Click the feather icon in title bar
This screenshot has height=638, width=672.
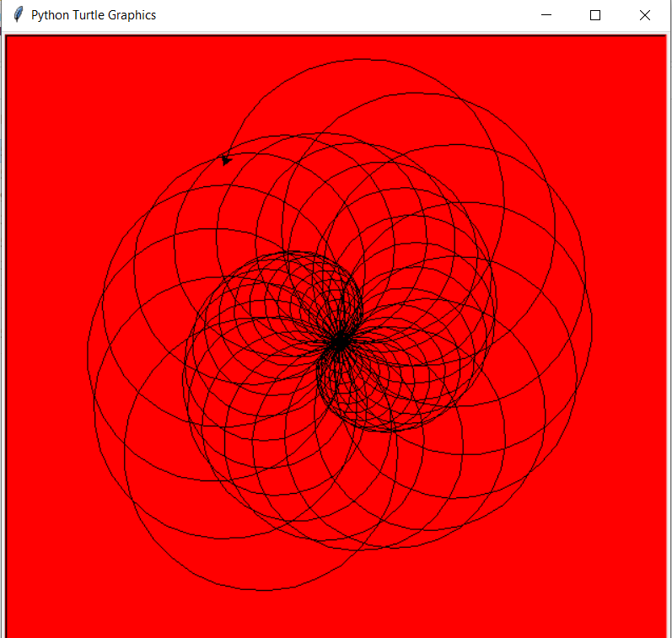pyautogui.click(x=18, y=14)
